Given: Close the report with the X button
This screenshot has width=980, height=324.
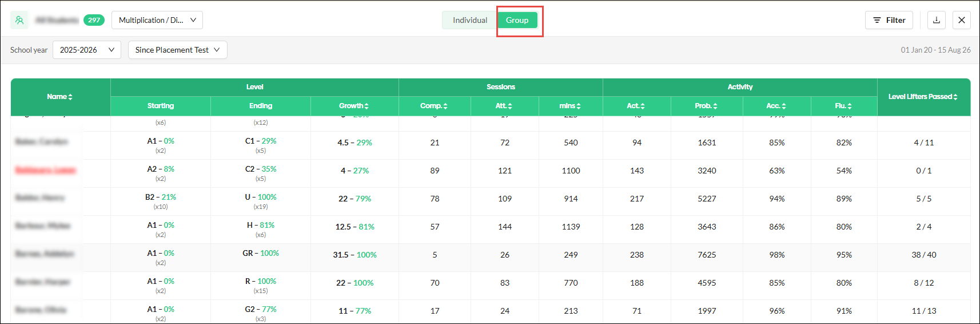Looking at the screenshot, I should pyautogui.click(x=962, y=20).
